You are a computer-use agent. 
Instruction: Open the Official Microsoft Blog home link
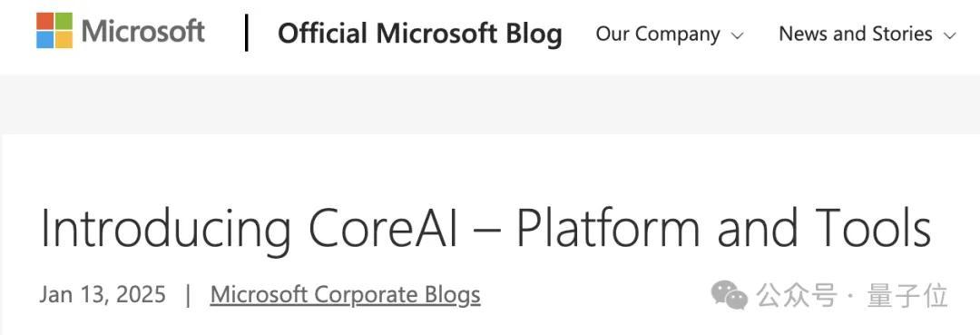tap(419, 34)
